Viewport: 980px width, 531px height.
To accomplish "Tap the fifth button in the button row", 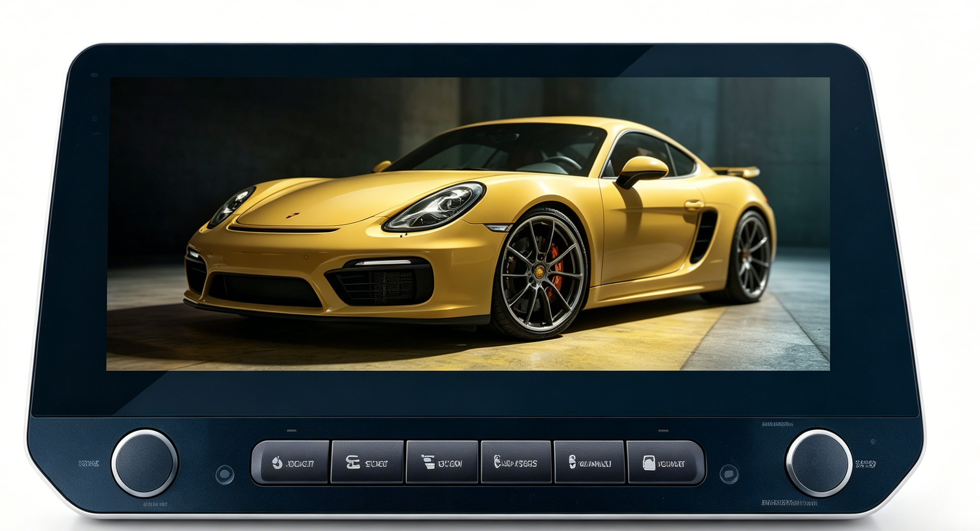I will click(590, 463).
